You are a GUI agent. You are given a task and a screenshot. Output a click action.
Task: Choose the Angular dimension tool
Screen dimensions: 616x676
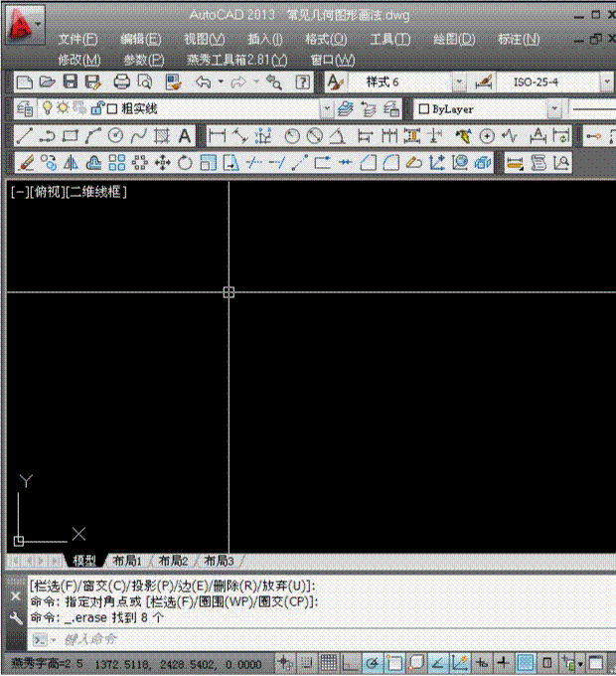[x=338, y=136]
